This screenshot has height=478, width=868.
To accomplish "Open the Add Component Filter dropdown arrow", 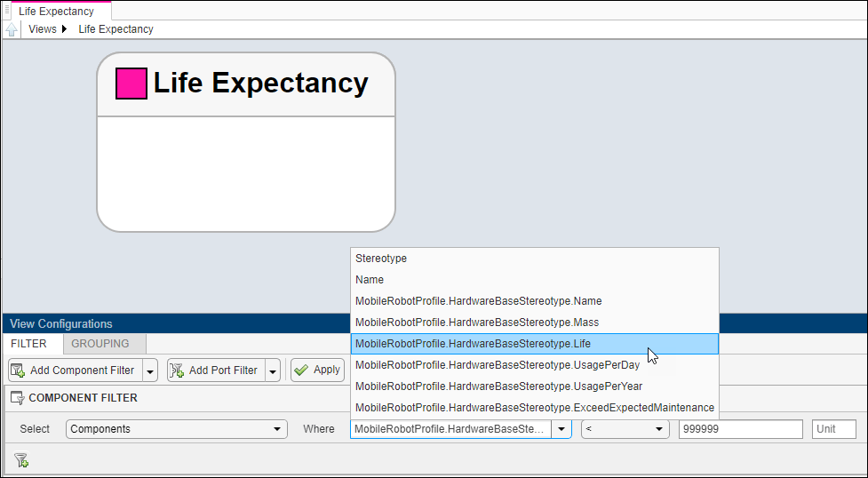I will pyautogui.click(x=150, y=370).
